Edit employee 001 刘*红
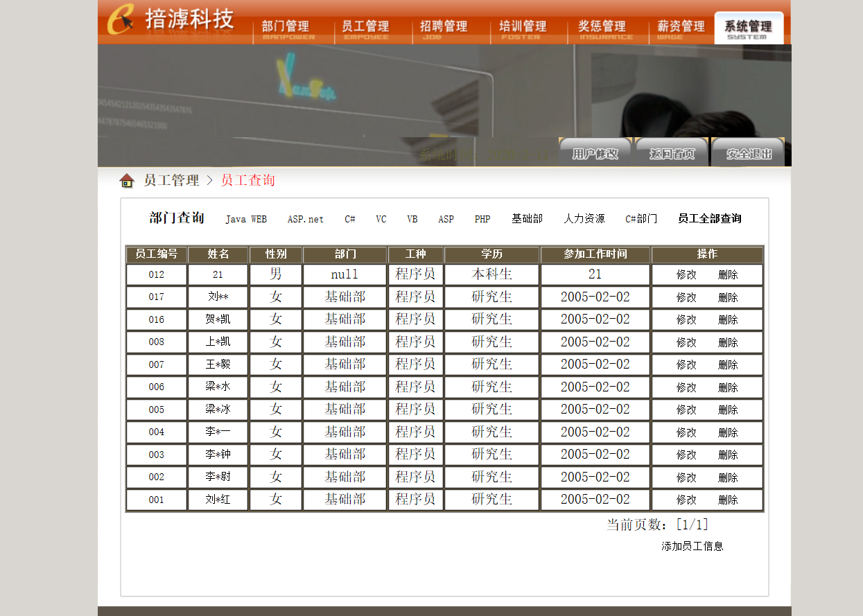 click(x=686, y=500)
